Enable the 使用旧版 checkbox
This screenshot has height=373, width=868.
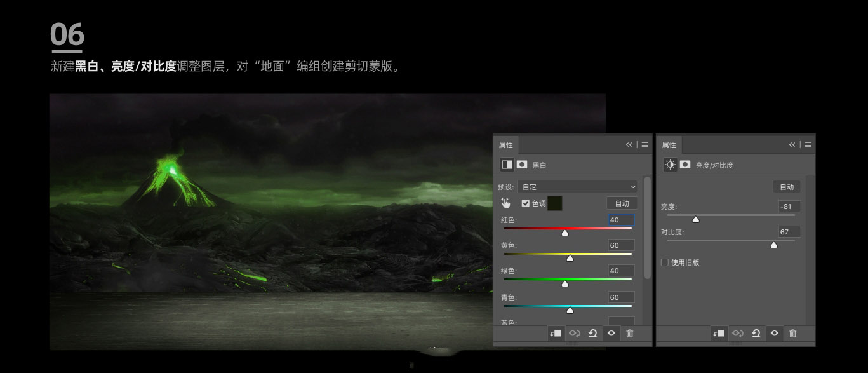tap(665, 262)
